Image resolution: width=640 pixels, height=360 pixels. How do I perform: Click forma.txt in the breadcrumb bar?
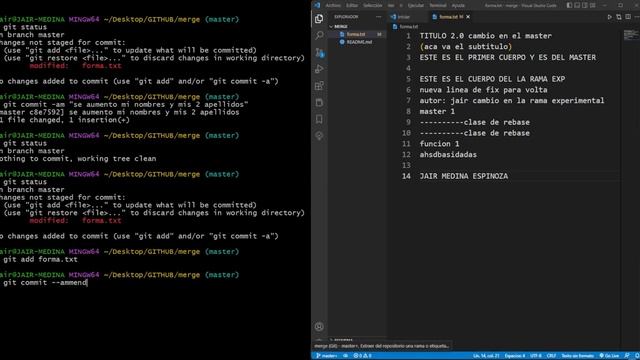[x=408, y=27]
